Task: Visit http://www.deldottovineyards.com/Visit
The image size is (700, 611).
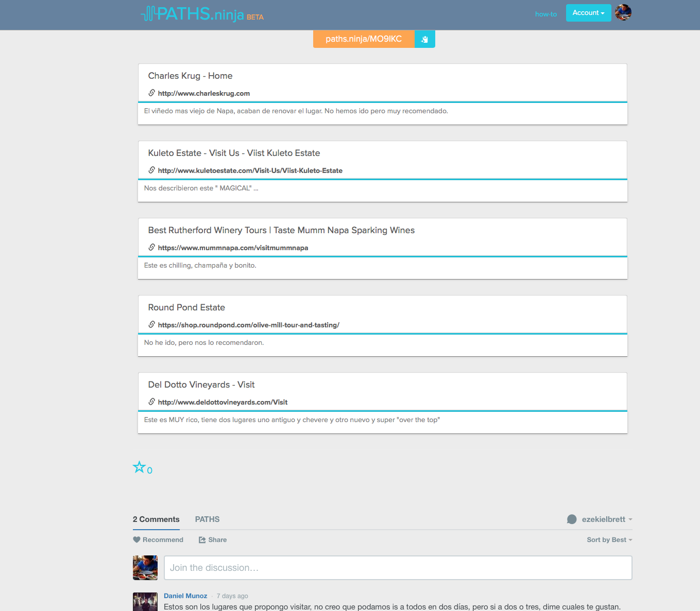Action: click(223, 402)
